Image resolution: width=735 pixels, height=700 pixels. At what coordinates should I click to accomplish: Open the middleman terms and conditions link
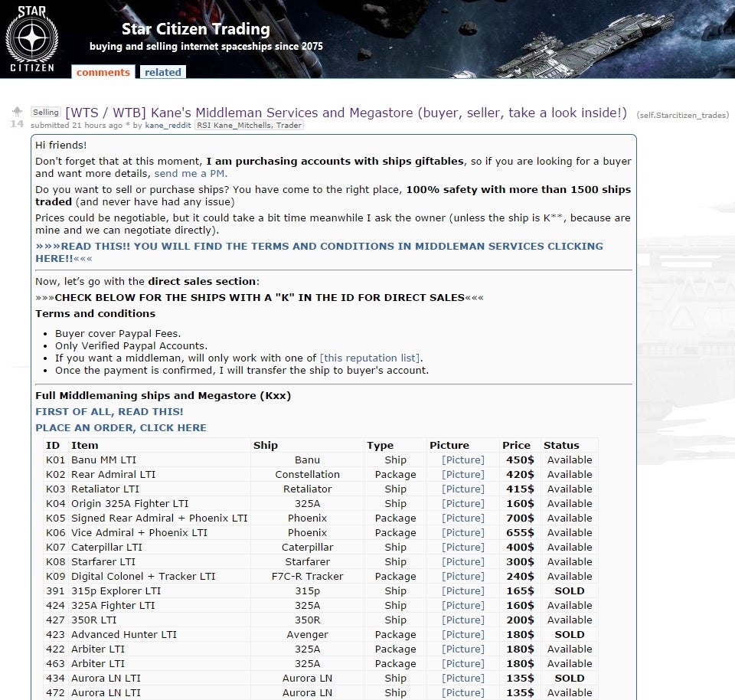(319, 253)
